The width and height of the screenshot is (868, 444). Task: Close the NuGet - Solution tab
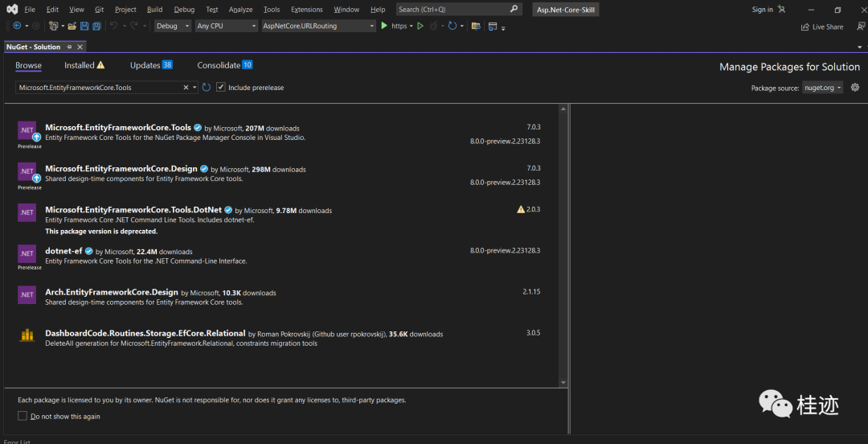point(80,47)
